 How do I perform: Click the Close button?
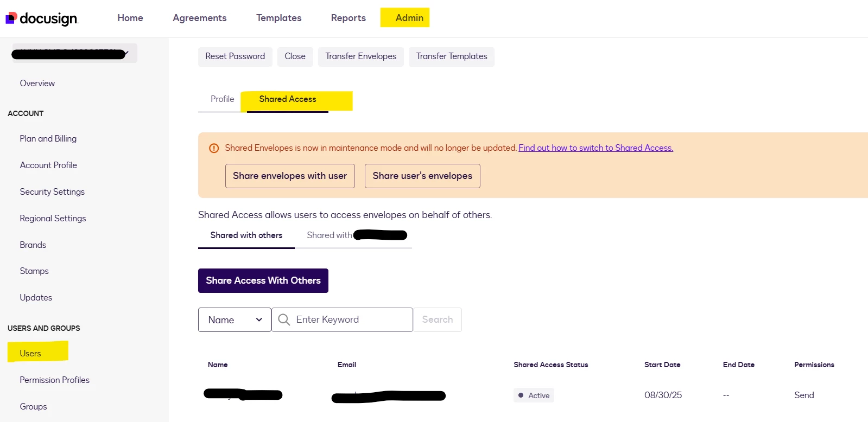point(295,56)
